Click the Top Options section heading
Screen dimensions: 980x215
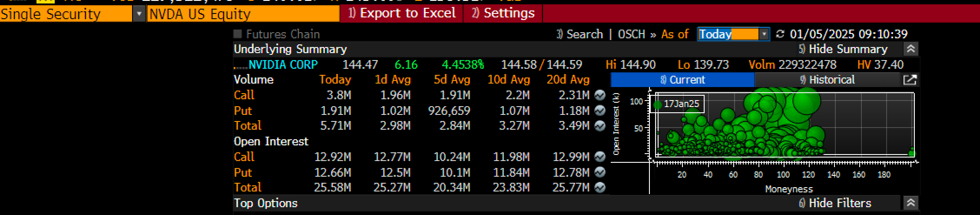pos(266,203)
